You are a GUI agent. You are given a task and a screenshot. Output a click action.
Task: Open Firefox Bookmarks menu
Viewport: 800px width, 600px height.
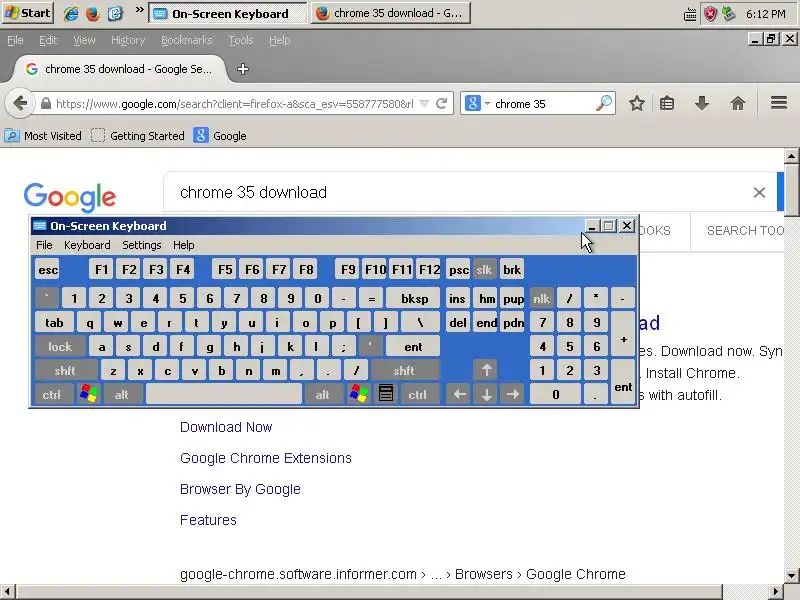click(x=186, y=40)
